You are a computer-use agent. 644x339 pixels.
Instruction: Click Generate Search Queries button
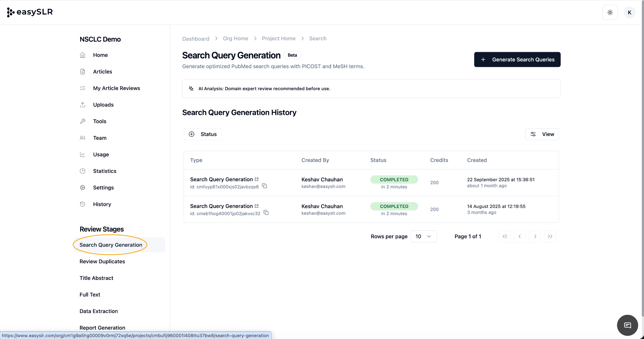point(517,59)
